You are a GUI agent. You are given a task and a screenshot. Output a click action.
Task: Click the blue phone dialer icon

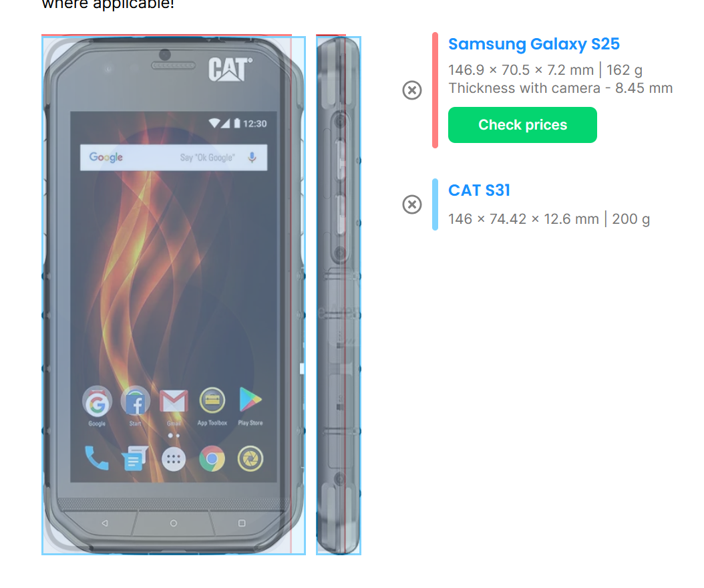click(97, 458)
